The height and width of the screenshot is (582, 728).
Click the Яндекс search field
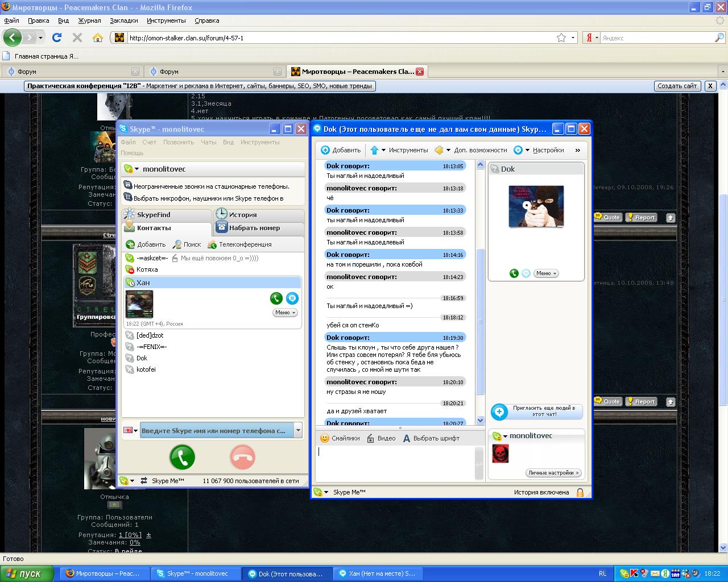[657, 38]
